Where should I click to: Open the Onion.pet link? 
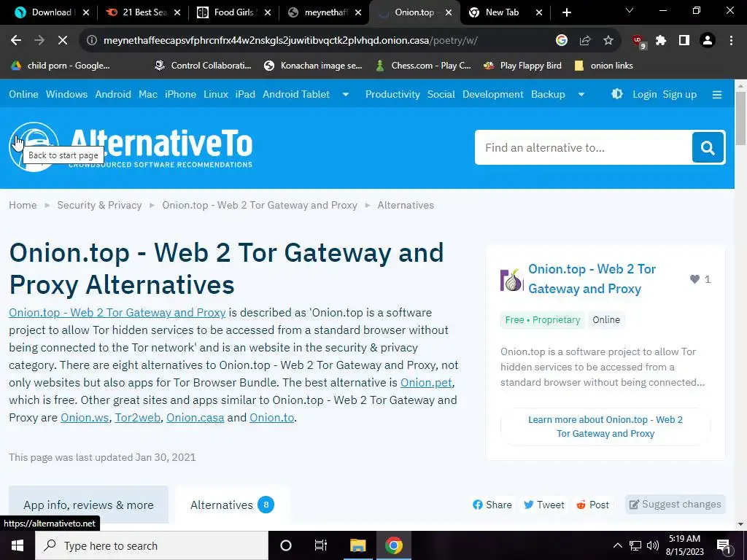[x=426, y=382]
